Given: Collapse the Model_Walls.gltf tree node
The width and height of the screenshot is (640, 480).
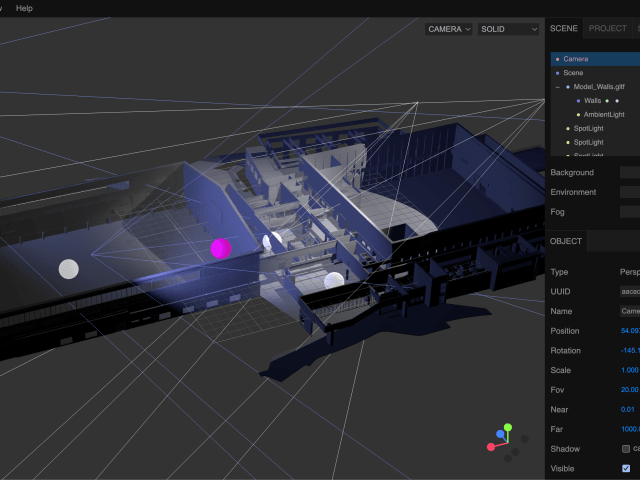Looking at the screenshot, I should pos(558,87).
